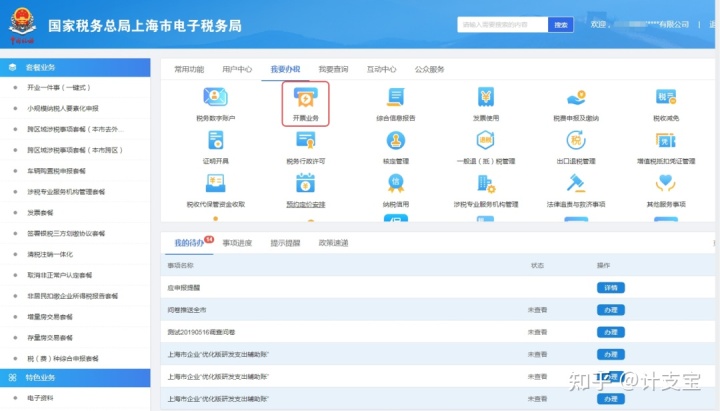This screenshot has width=720, height=411.
Task: Focus the top search input field
Action: click(502, 24)
